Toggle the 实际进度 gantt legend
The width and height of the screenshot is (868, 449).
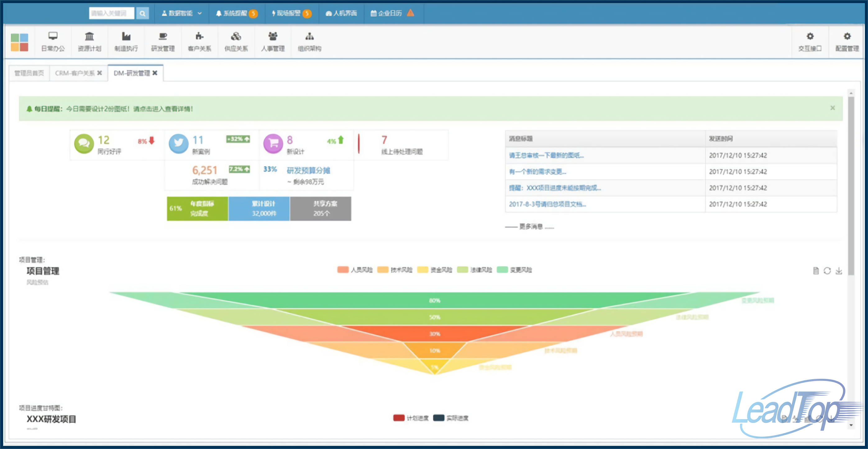coord(451,418)
